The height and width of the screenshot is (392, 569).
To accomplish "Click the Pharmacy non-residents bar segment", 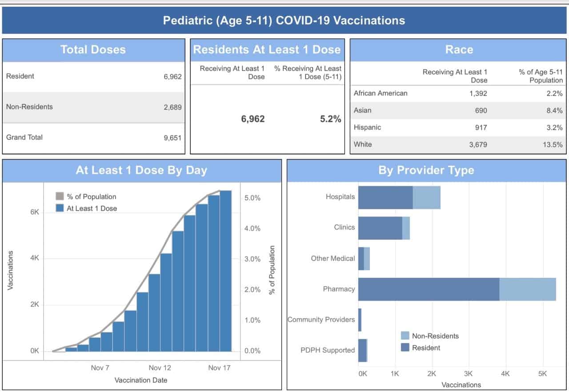I will pos(527,289).
